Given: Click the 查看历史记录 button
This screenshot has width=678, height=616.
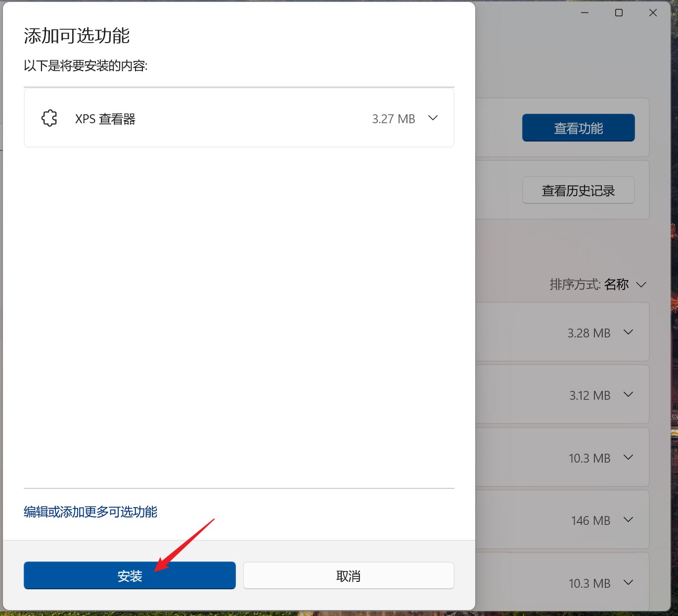Looking at the screenshot, I should tap(578, 190).
